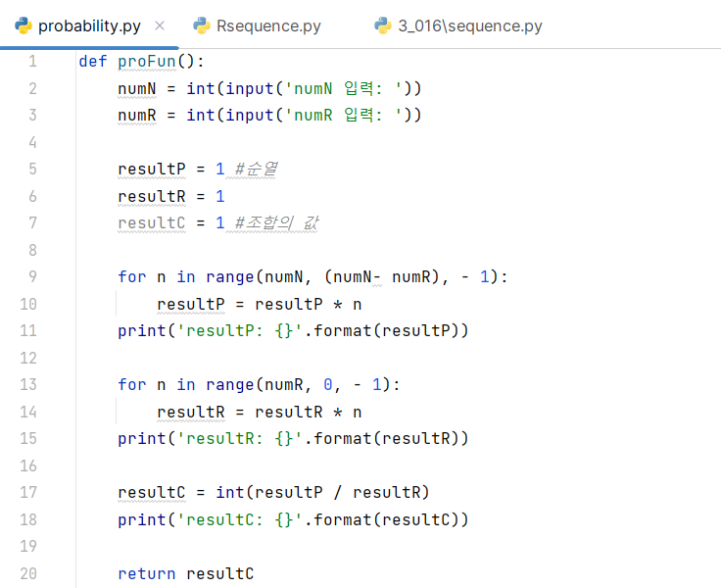Screen dimensions: 721x588
Task: Click 'int(resultP / resultR)' on line 17
Action: click(323, 492)
